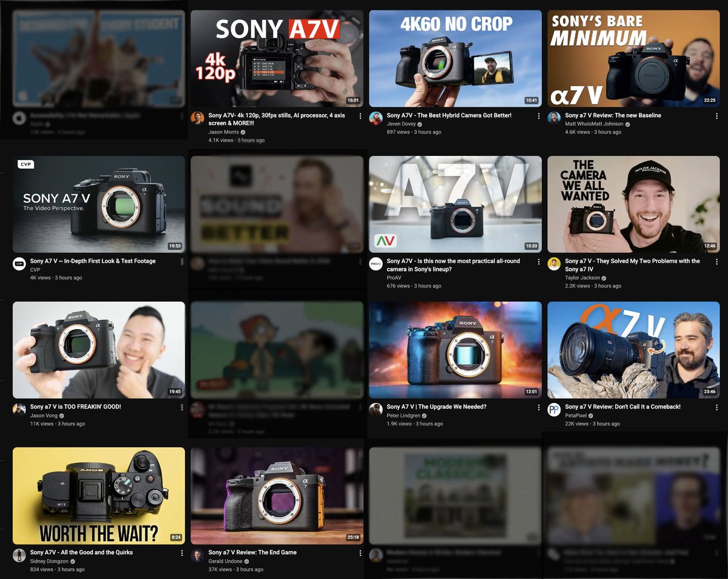Viewport: 728px width, 579px height.
Task: Open ProAV channel avatar icon
Action: click(376, 263)
